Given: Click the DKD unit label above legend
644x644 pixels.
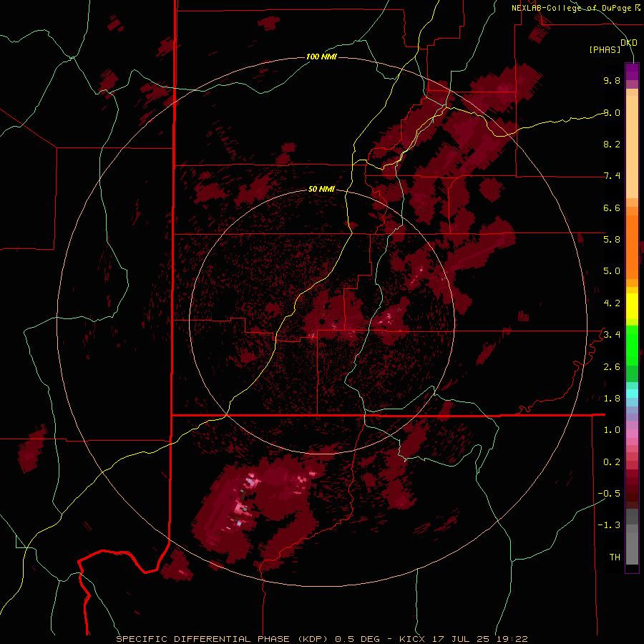Looking at the screenshot, I should 629,43.
